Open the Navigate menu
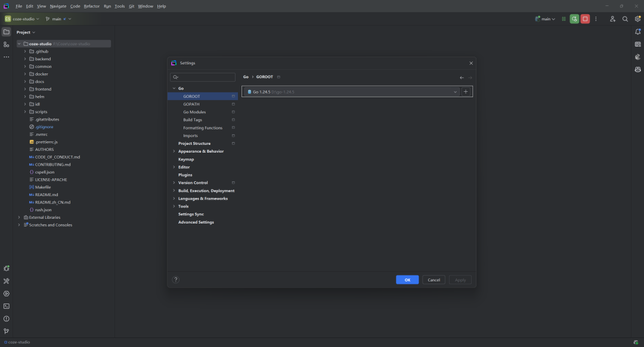644x347 pixels. 58,6
